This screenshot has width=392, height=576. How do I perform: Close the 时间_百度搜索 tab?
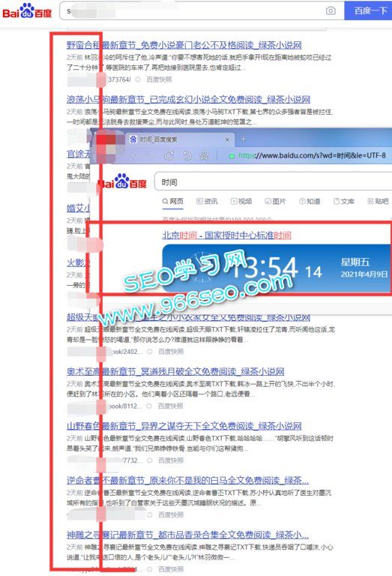click(x=227, y=139)
